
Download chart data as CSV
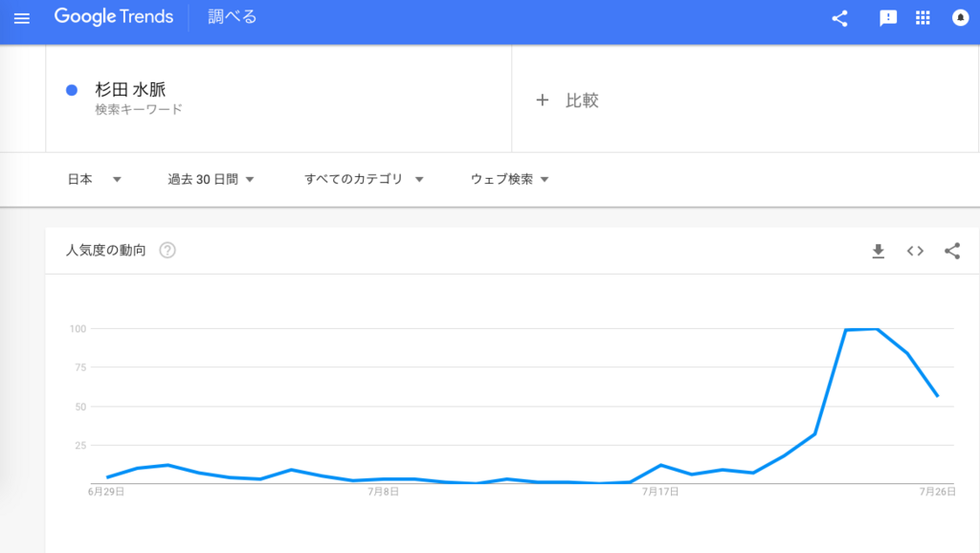pyautogui.click(x=879, y=252)
